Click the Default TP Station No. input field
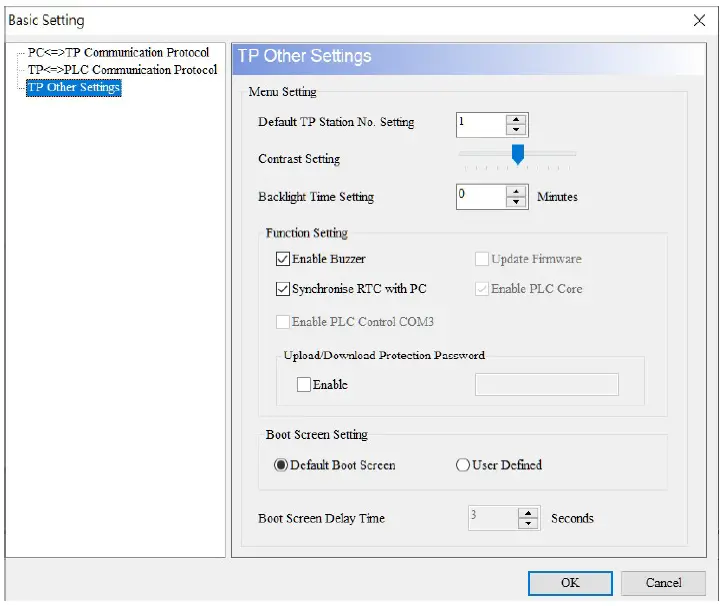Viewport: 723px width, 606px height. point(481,125)
